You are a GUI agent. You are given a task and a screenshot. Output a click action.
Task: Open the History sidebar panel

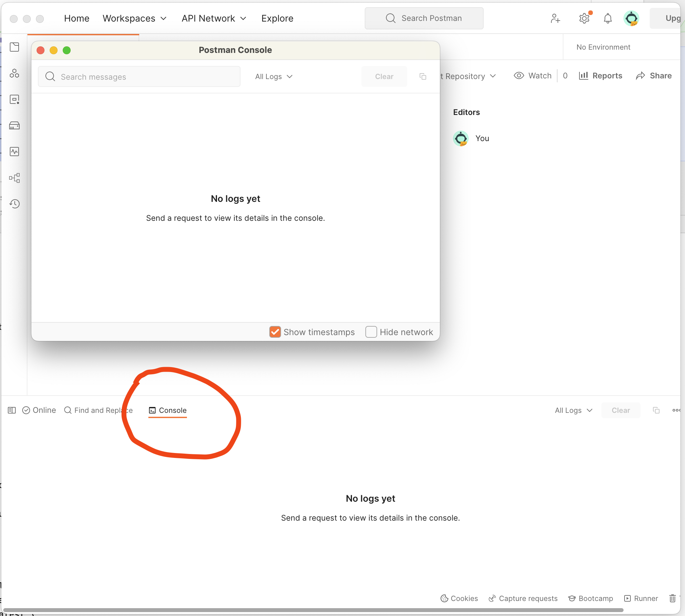coord(15,203)
